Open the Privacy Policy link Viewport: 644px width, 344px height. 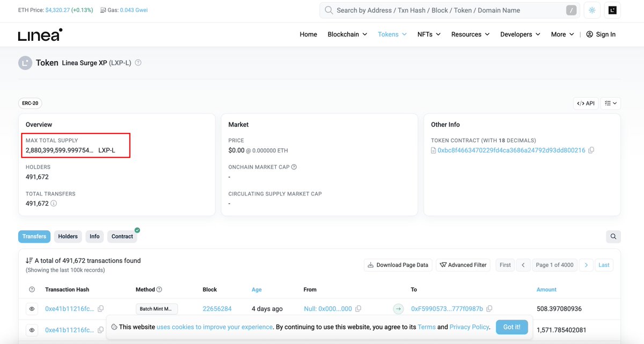point(469,327)
